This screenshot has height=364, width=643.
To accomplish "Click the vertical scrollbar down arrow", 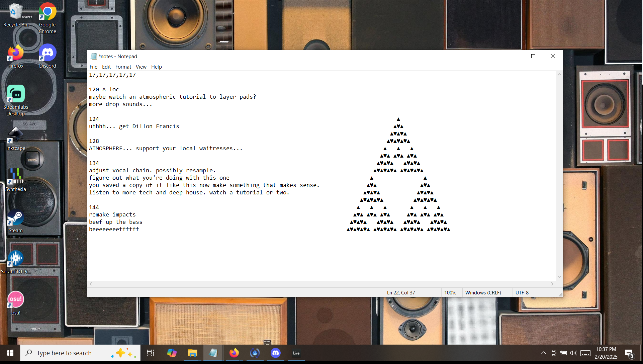I will coord(559,277).
